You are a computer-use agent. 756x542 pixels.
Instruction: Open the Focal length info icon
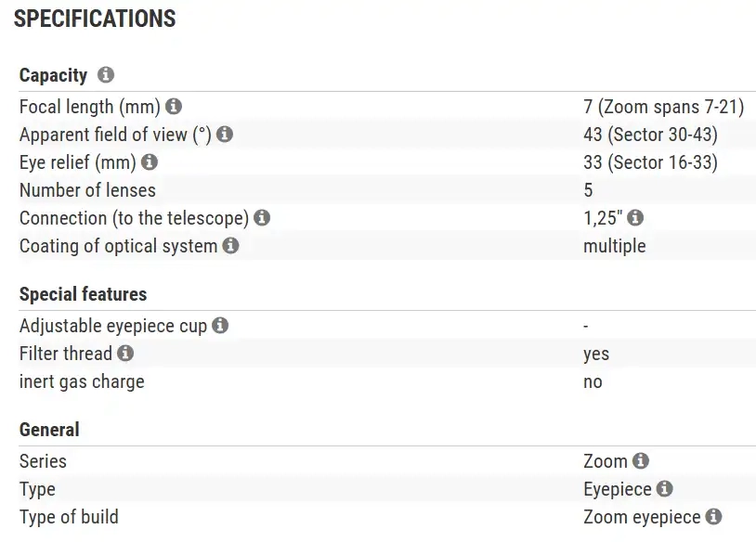click(x=174, y=107)
